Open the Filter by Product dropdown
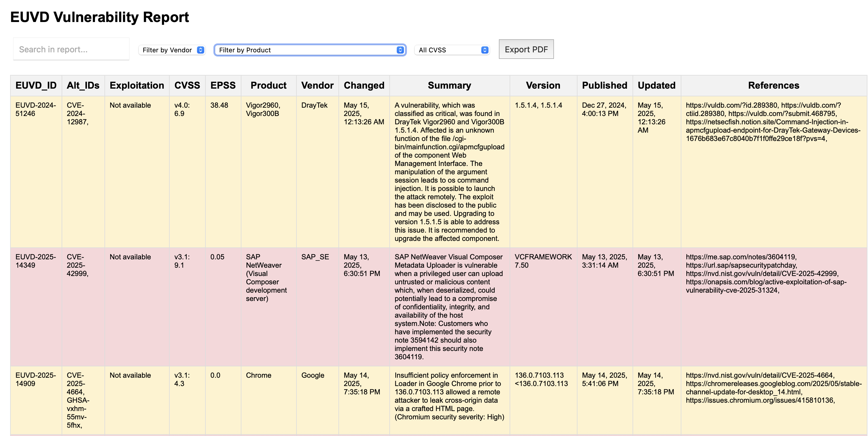The width and height of the screenshot is (868, 436). click(310, 50)
